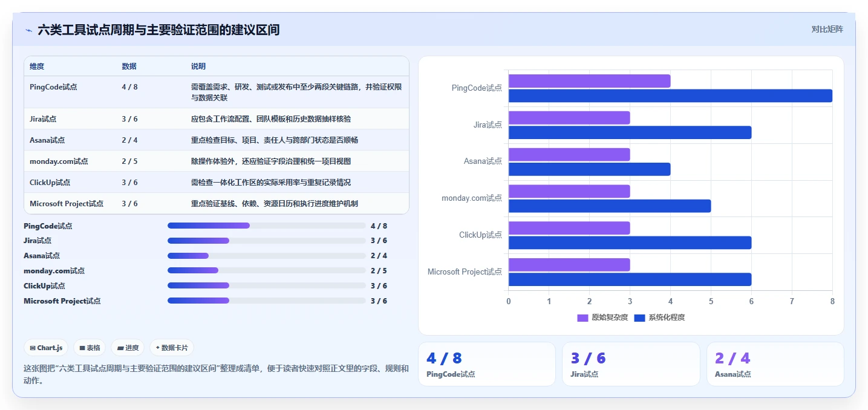The image size is (868, 410).
Task: Click the blue bar for monday.com试点 in chart
Action: point(610,206)
